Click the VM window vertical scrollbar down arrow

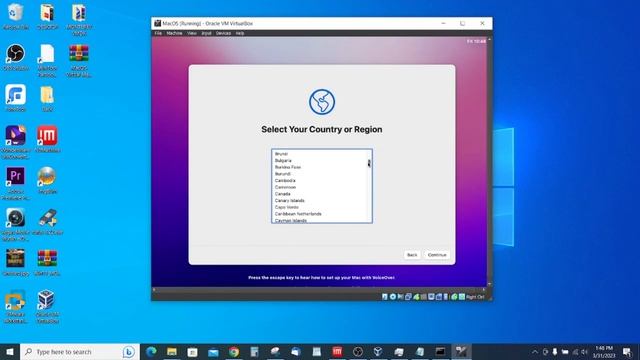click(x=489, y=284)
